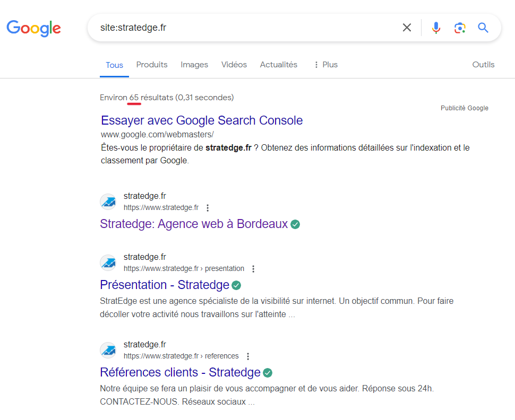
Task: Click stratedge.fr site name above Présentation result
Action: (145, 257)
